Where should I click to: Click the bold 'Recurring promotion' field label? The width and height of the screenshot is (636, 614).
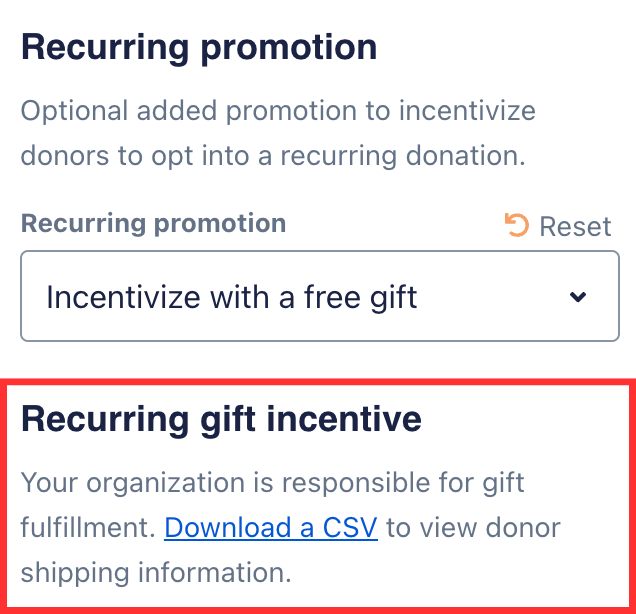tap(153, 223)
